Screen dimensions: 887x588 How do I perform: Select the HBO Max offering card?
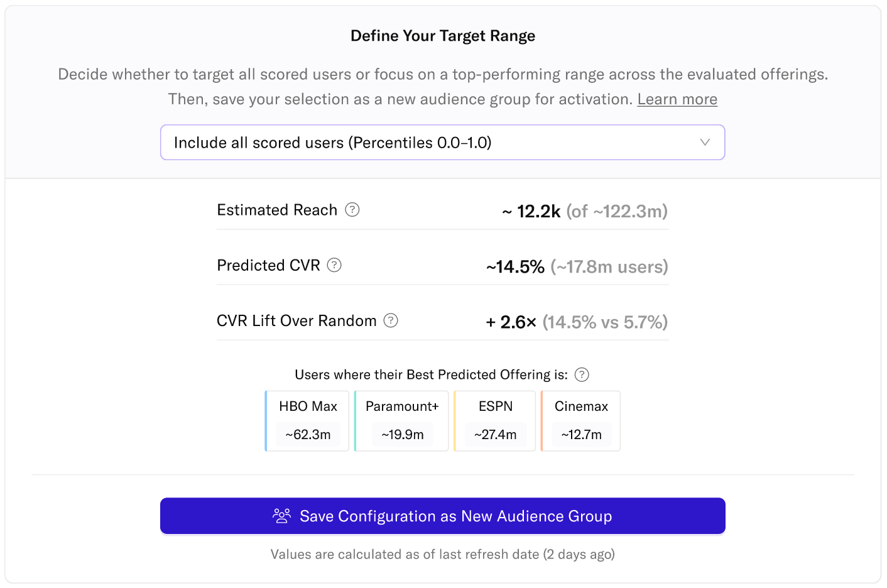(x=307, y=407)
